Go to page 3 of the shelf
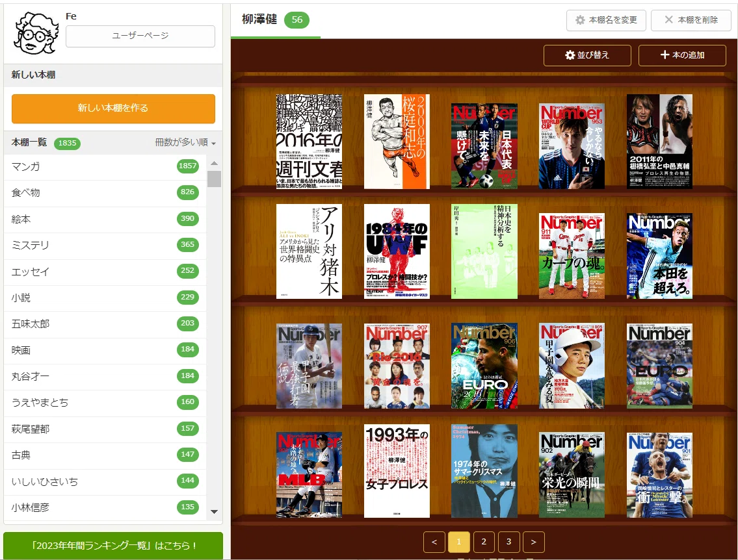This screenshot has width=738, height=560. pos(508,542)
